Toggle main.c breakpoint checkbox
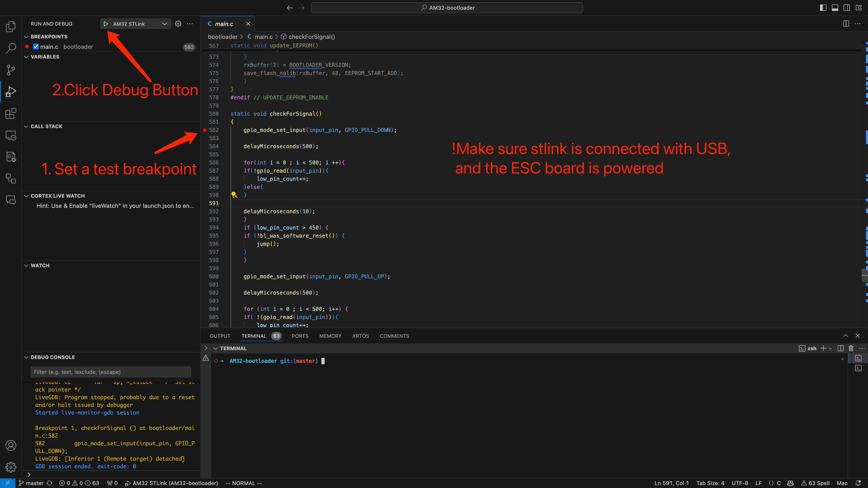This screenshot has height=488, width=868. [36, 47]
